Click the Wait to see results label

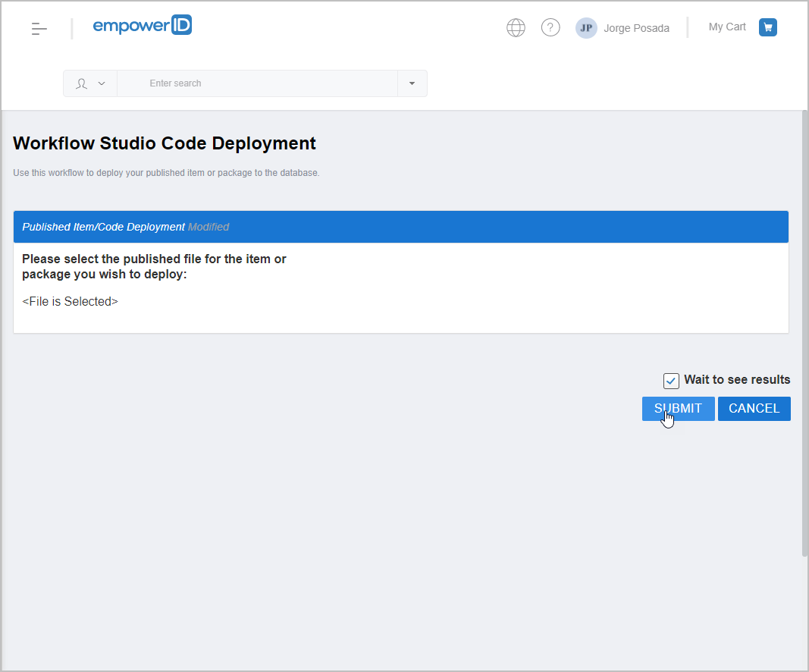pos(736,380)
